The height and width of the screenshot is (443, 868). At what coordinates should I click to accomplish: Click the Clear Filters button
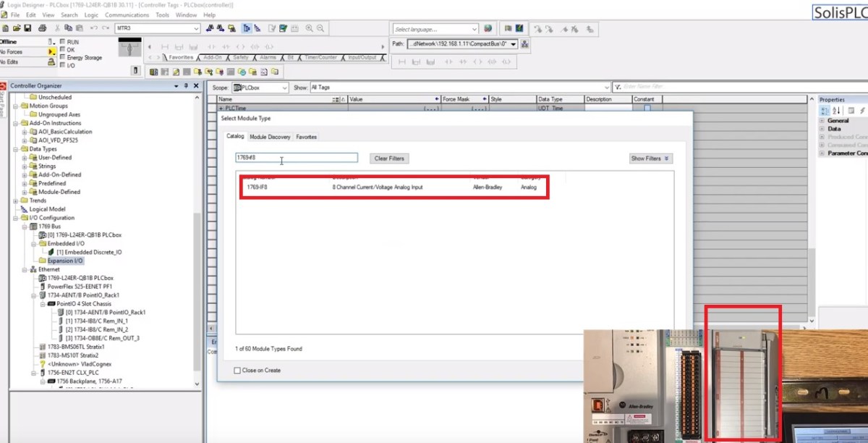(388, 159)
